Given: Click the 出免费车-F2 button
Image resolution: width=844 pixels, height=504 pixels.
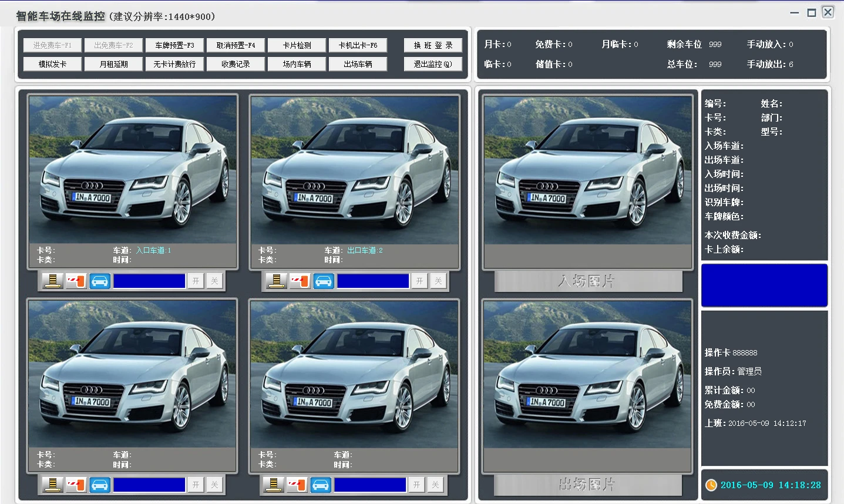Looking at the screenshot, I should (x=113, y=45).
